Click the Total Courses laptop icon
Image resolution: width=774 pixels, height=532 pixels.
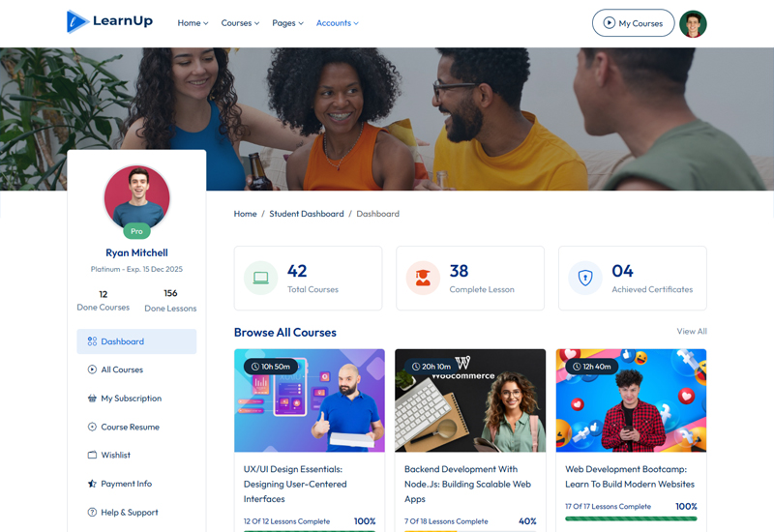pos(260,278)
